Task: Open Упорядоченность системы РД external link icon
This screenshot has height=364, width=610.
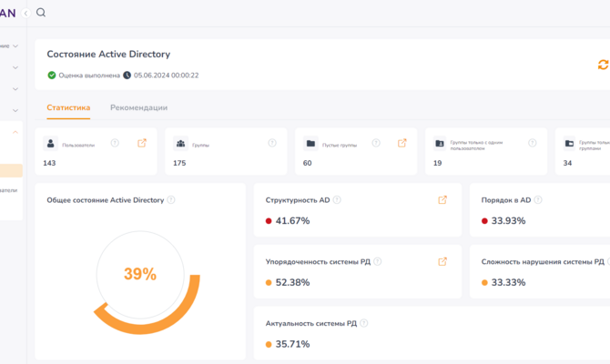Action: pos(442,262)
